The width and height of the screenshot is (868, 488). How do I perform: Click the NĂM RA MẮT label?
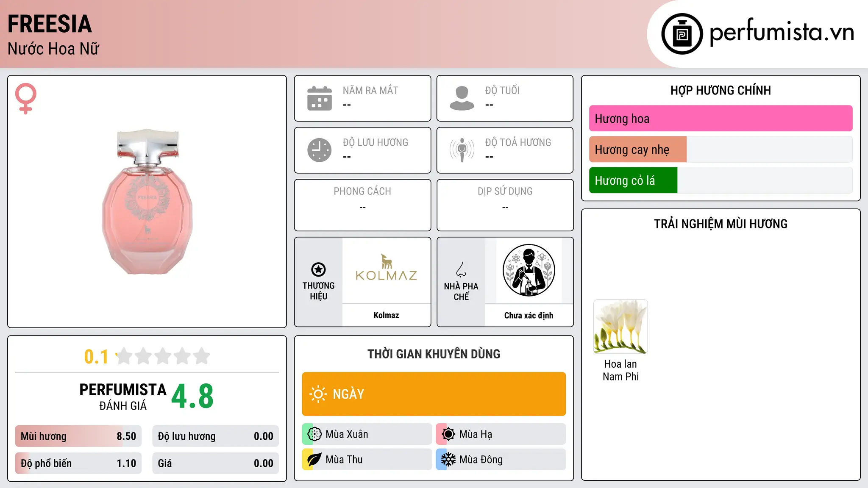click(370, 90)
